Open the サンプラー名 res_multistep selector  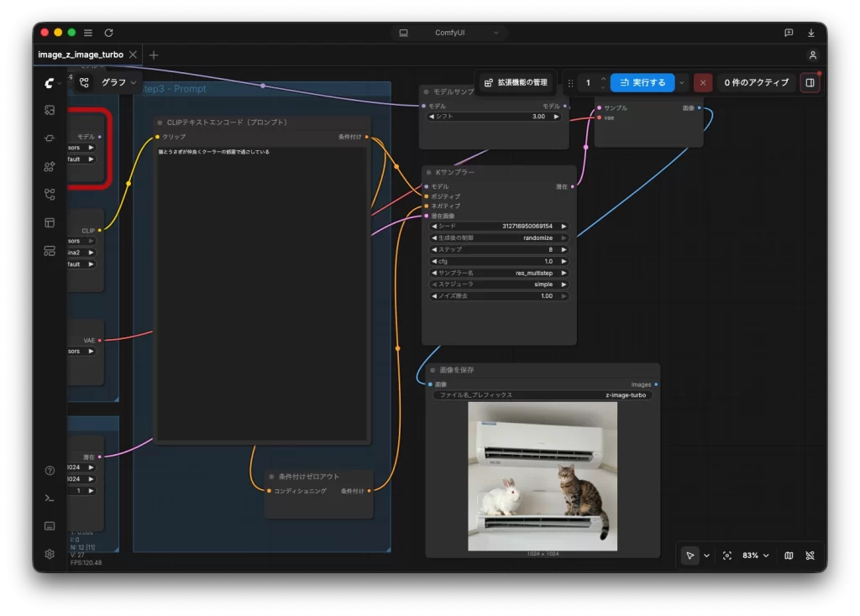498,273
